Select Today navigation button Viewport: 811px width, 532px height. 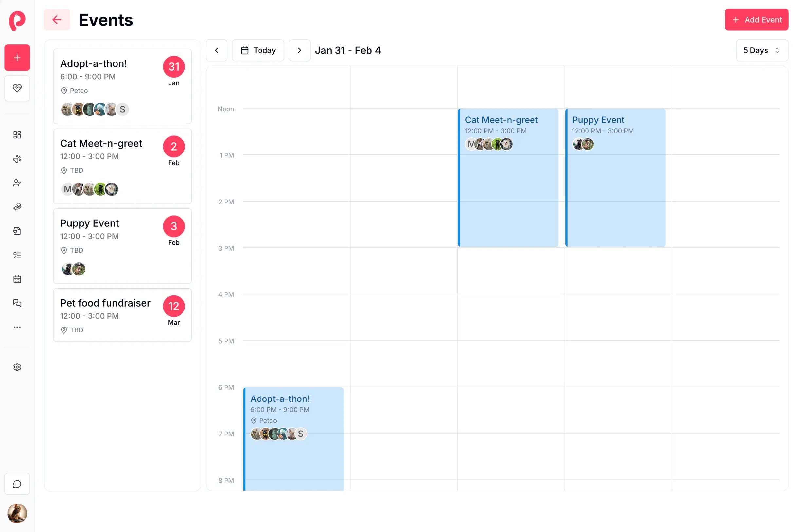pyautogui.click(x=258, y=50)
